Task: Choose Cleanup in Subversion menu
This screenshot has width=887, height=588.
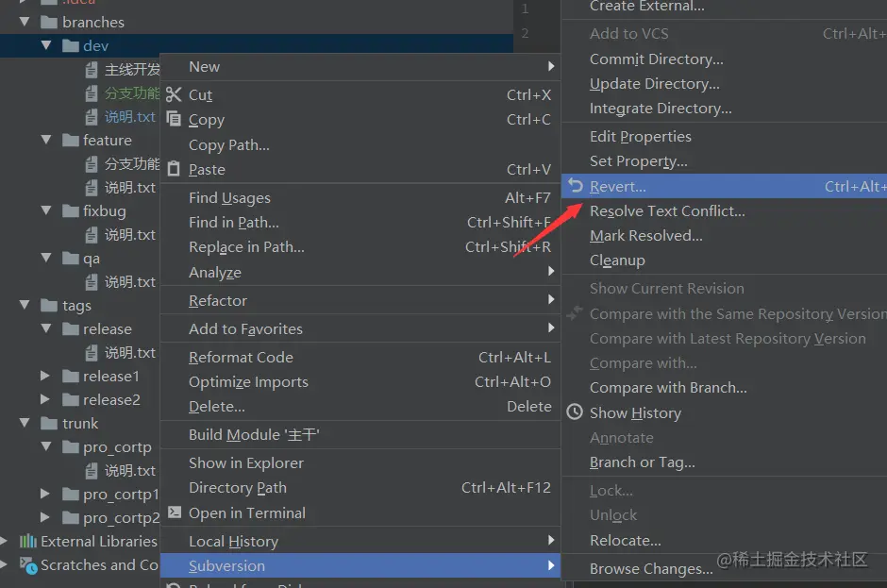Action: coord(724,260)
